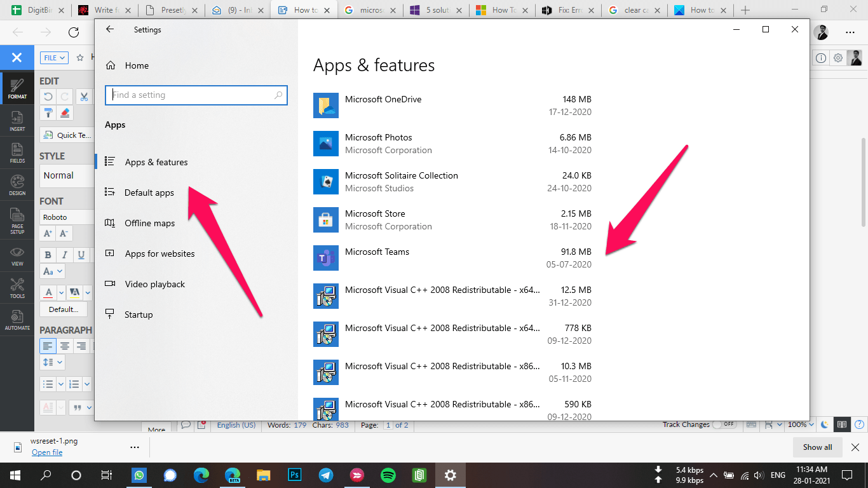Click the numbered list icon
Image resolution: width=868 pixels, height=488 pixels.
pyautogui.click(x=74, y=384)
